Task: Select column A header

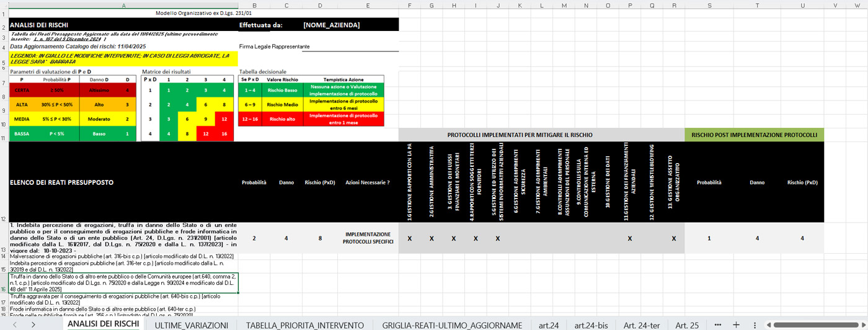Action: pyautogui.click(x=123, y=6)
